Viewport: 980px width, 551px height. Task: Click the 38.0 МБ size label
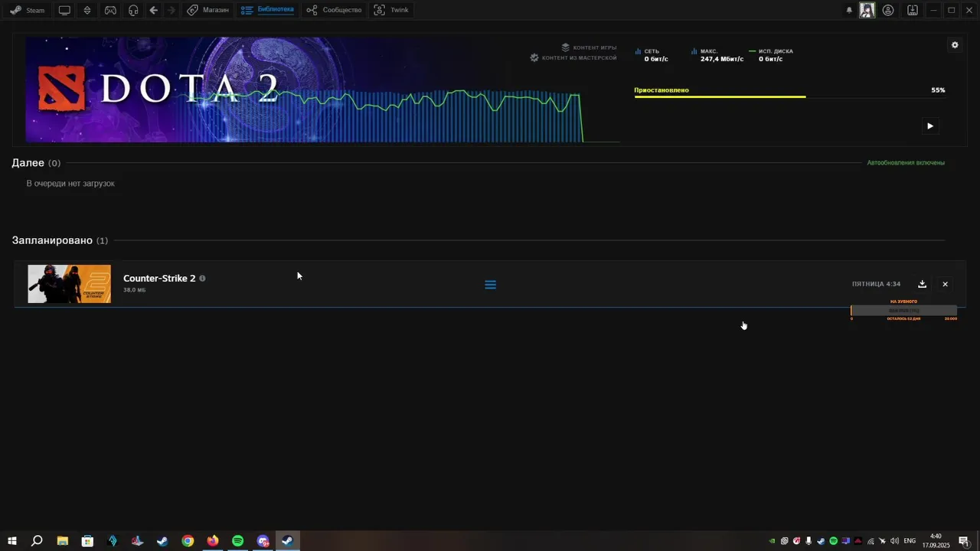[135, 290]
